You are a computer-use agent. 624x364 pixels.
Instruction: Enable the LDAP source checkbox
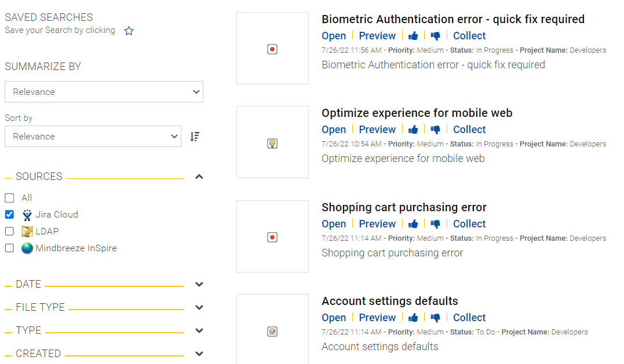[9, 231]
